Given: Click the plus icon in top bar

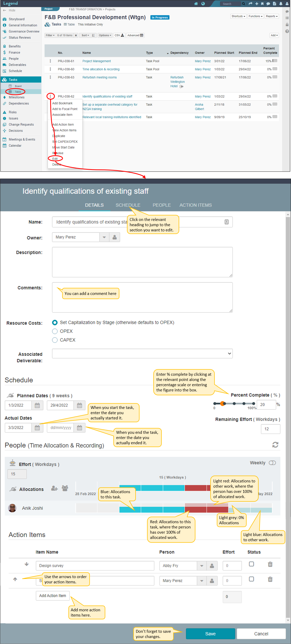Looking at the screenshot, I should point(257,4).
